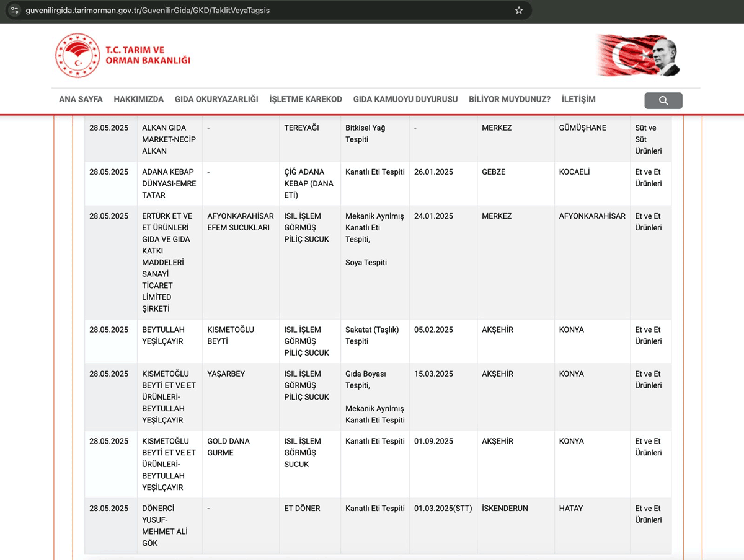The height and width of the screenshot is (560, 744).
Task: Select firm DÖNERCİ YUSUF-MEHMET ALİ GÖK
Action: click(x=165, y=526)
